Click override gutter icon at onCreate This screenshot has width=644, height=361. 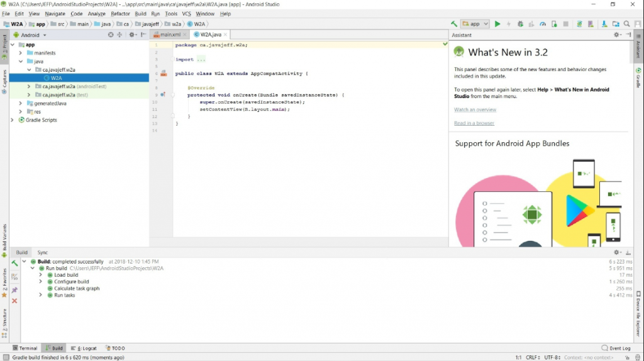point(163,95)
